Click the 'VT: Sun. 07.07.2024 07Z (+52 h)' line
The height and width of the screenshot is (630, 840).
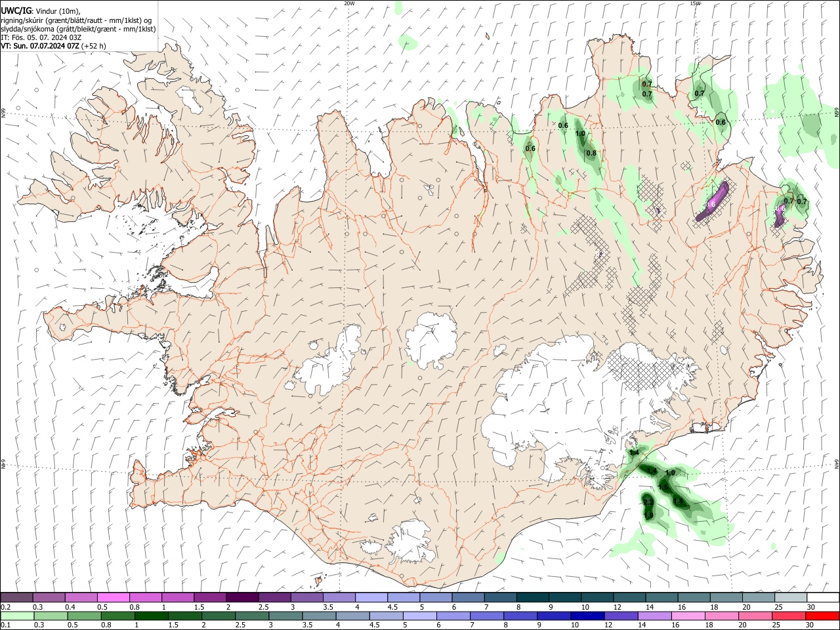(53, 46)
